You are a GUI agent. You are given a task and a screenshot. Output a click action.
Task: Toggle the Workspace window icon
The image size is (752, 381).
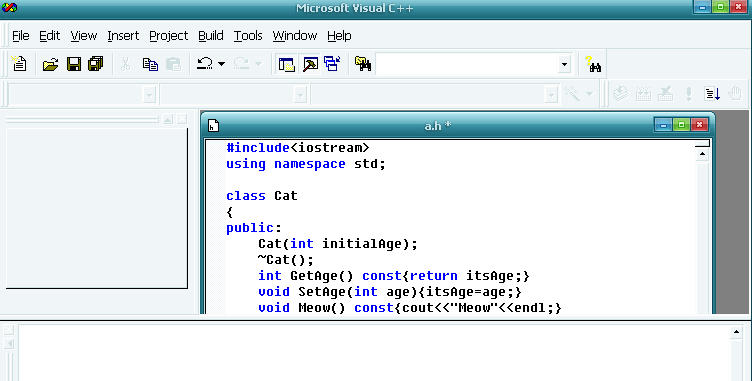click(x=286, y=64)
